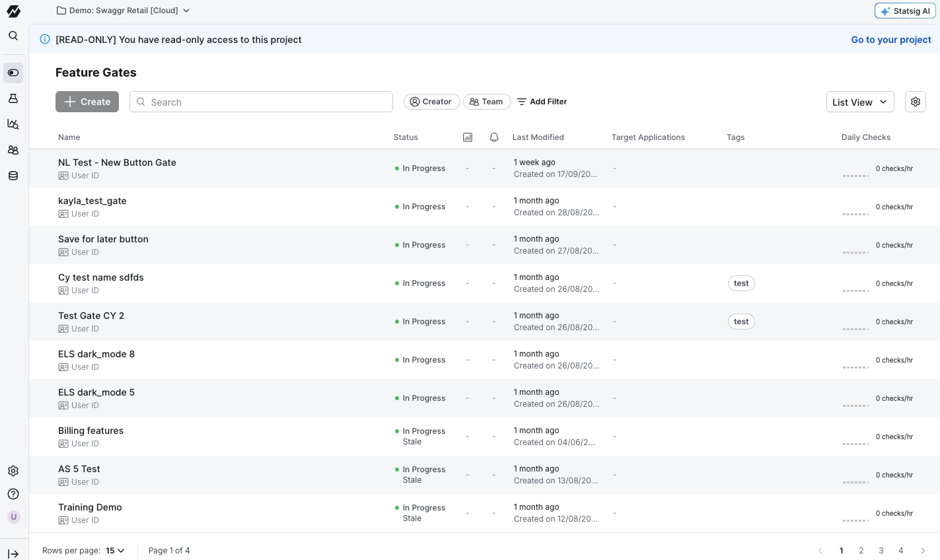Screen dimensions: 940x560
Task: Open Help from the sidebar question mark icon
Action: [x=13, y=494]
